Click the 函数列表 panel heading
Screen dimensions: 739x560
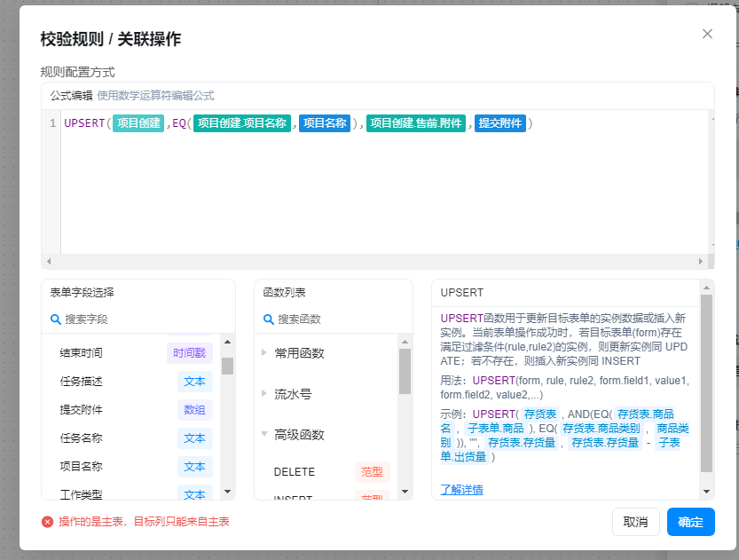point(284,292)
